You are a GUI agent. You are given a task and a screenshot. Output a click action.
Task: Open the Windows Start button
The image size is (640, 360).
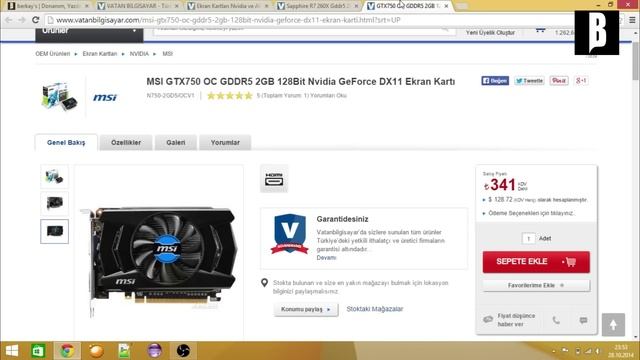(x=12, y=351)
